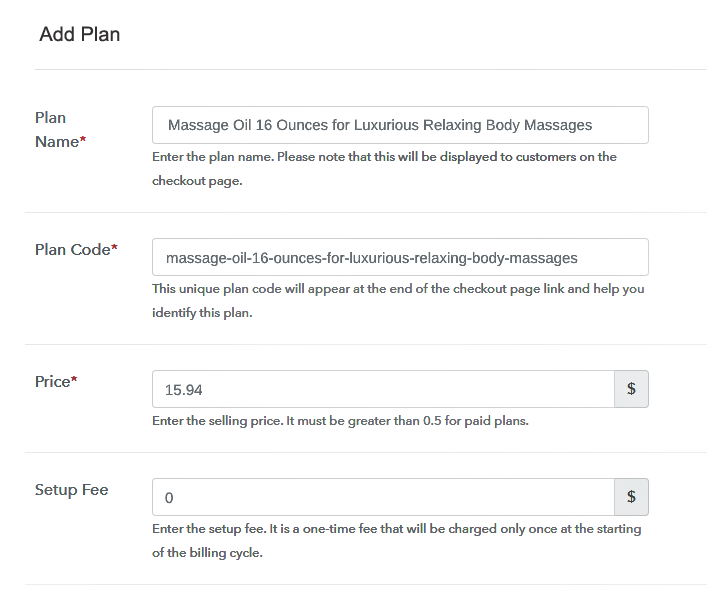Click the "Add Plan" page heading

point(80,34)
